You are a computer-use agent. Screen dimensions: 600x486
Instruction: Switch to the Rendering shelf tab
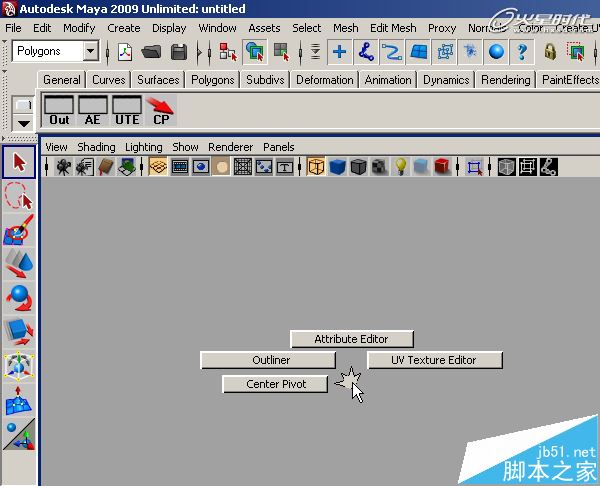pyautogui.click(x=505, y=80)
